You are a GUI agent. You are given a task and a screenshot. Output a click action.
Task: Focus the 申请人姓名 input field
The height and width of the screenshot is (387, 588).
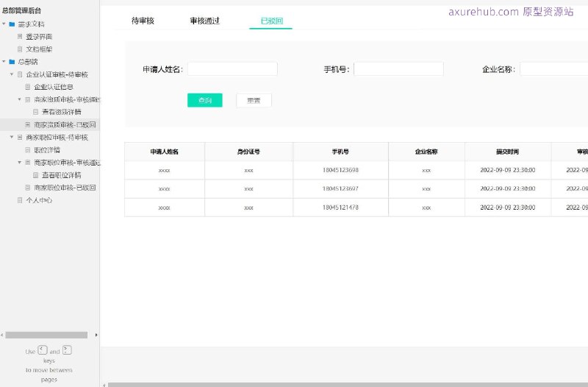point(232,69)
